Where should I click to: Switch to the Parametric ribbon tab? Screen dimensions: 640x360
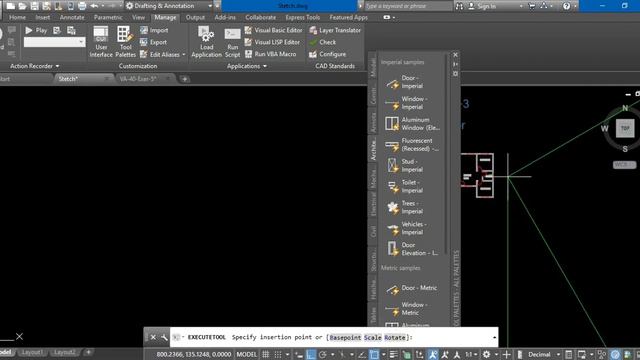(108, 17)
